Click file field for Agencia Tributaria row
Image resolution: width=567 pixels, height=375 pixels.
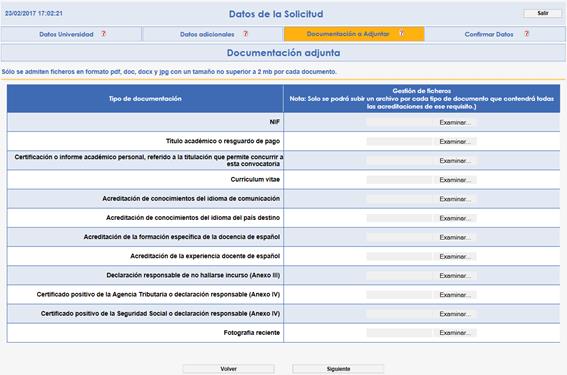click(399, 295)
